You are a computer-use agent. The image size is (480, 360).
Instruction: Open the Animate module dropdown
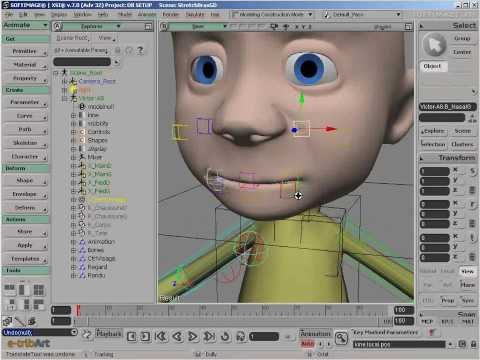point(25,25)
